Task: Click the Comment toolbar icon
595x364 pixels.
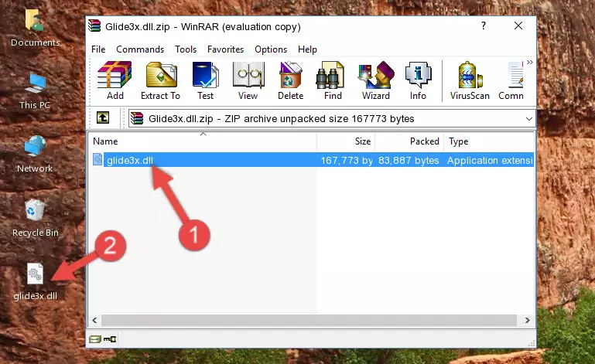Action: click(511, 80)
